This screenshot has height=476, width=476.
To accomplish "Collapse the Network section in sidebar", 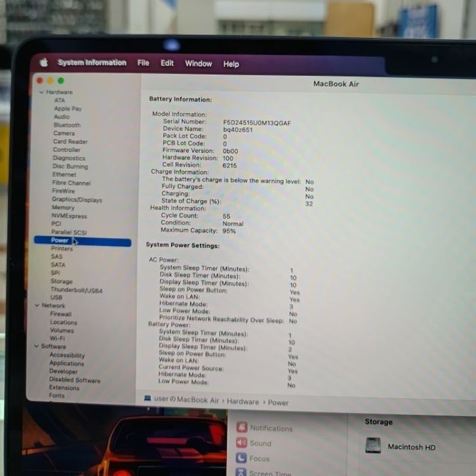I will [36, 306].
